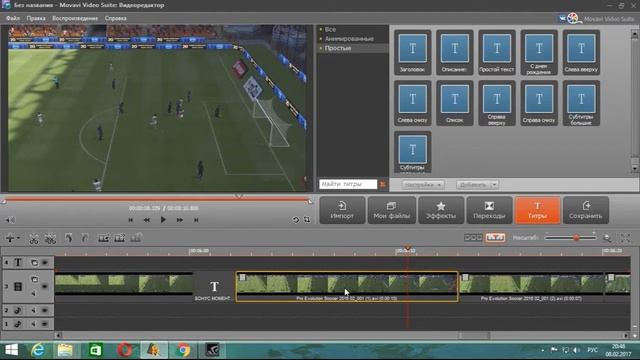Image resolution: width=640 pixels, height=360 pixels.
Task: Click the preview seek progress bar
Action: pyautogui.click(x=157, y=200)
